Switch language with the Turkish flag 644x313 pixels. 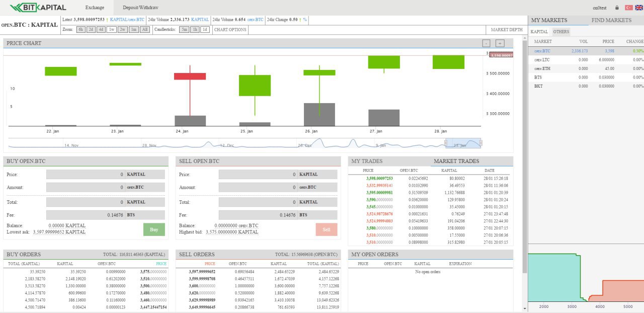coord(628,8)
